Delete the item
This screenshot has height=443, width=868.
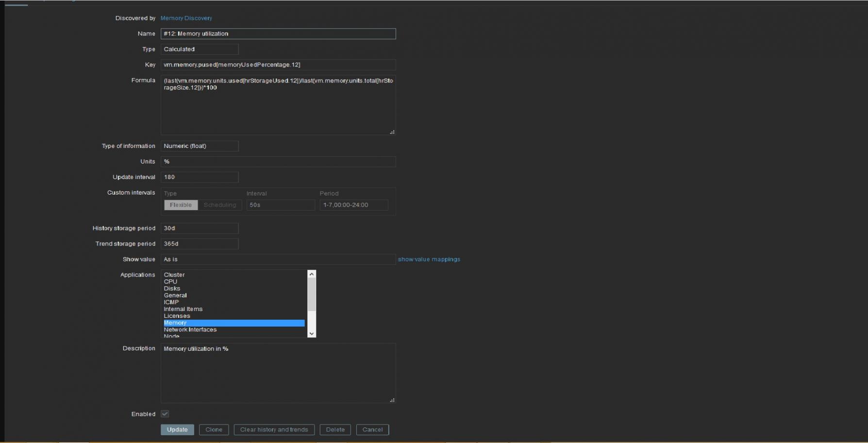pyautogui.click(x=335, y=429)
